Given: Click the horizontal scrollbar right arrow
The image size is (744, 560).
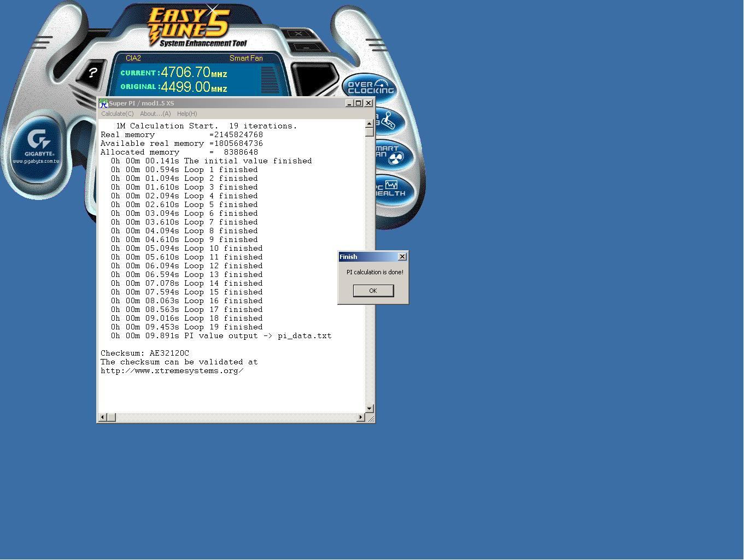Looking at the screenshot, I should click(360, 417).
